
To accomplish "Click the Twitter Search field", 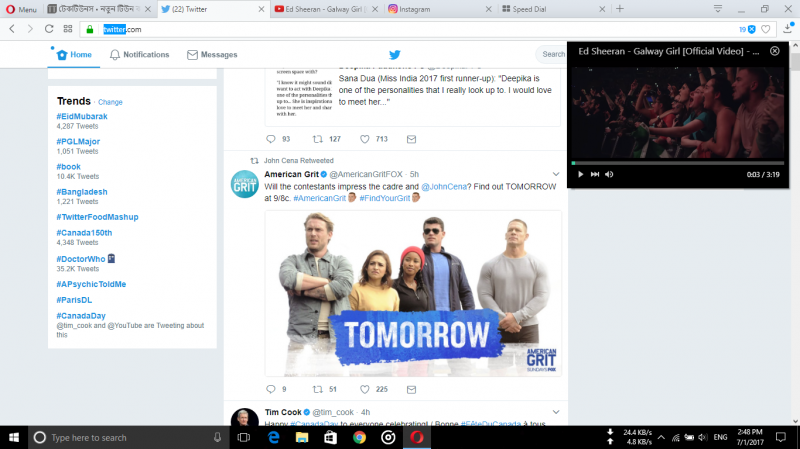I will coord(551,54).
